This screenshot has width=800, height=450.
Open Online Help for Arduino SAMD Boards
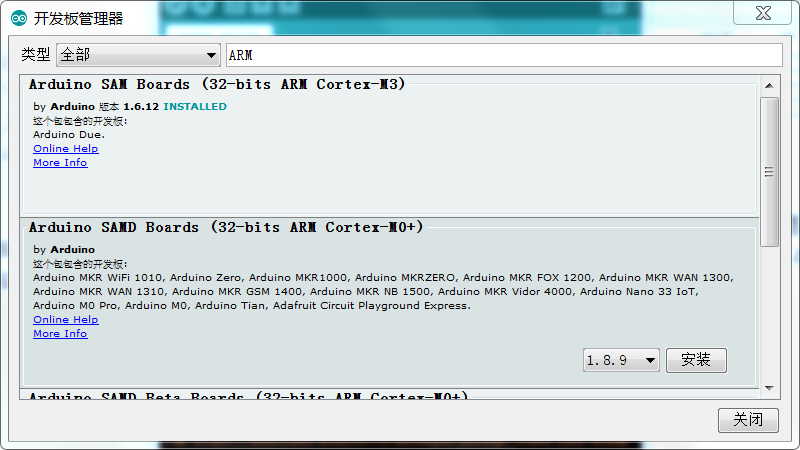point(66,319)
